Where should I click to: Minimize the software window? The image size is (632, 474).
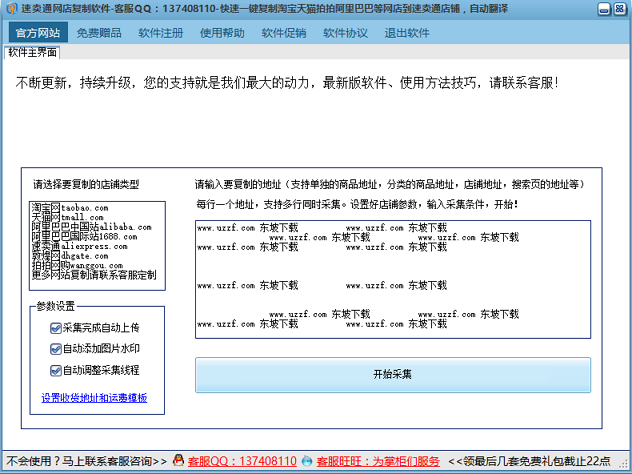coord(604,9)
